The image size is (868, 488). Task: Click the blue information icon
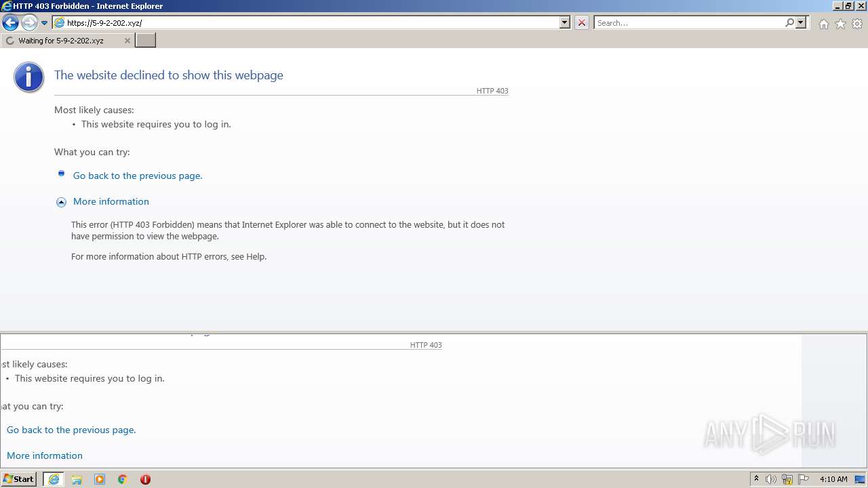[x=28, y=77]
